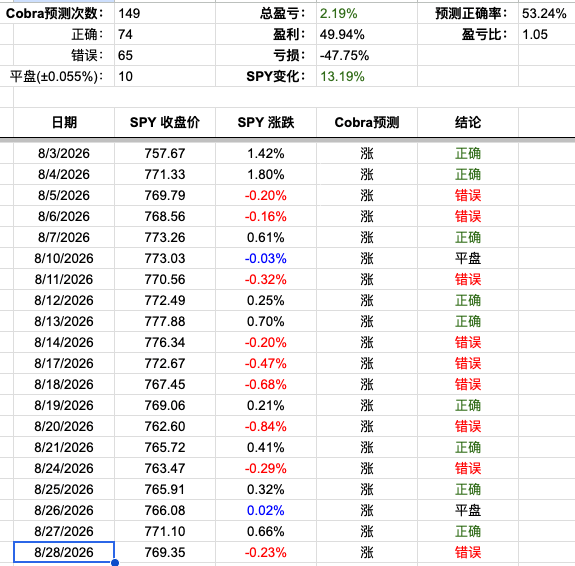Select 平盘 result for 8/26/2026

point(468,510)
